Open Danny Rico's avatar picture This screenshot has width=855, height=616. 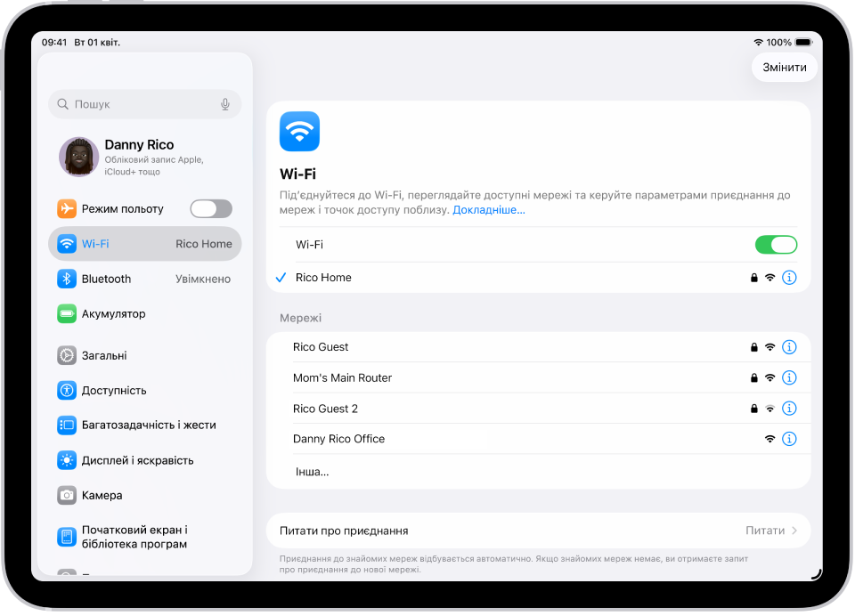(x=79, y=157)
